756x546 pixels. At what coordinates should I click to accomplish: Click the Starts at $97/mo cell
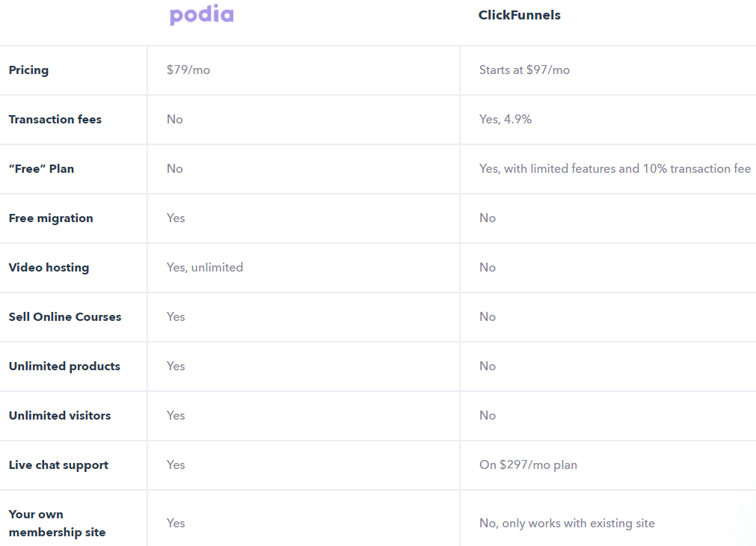click(x=524, y=70)
